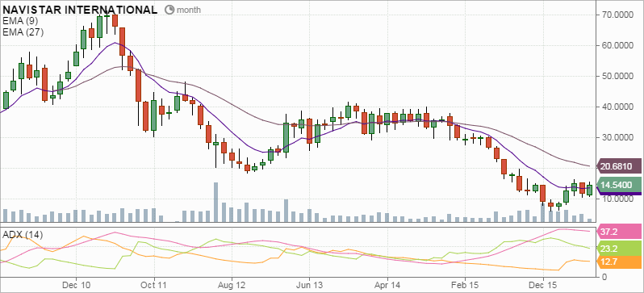This screenshot has height=293, width=644.
Task: Click the 30.0000 price axis label
Action: (x=617, y=138)
